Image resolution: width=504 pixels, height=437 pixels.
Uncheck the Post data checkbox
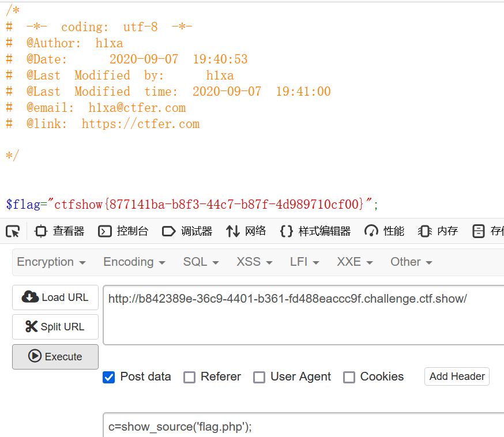108,377
